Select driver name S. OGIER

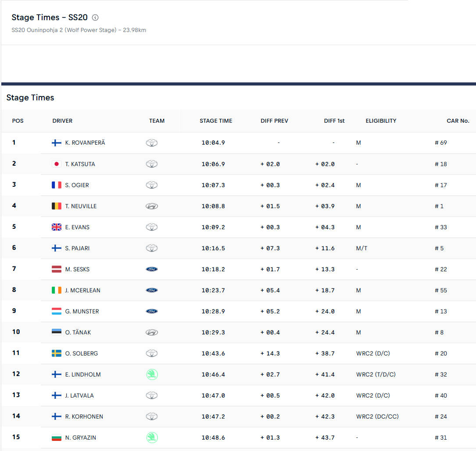77,185
